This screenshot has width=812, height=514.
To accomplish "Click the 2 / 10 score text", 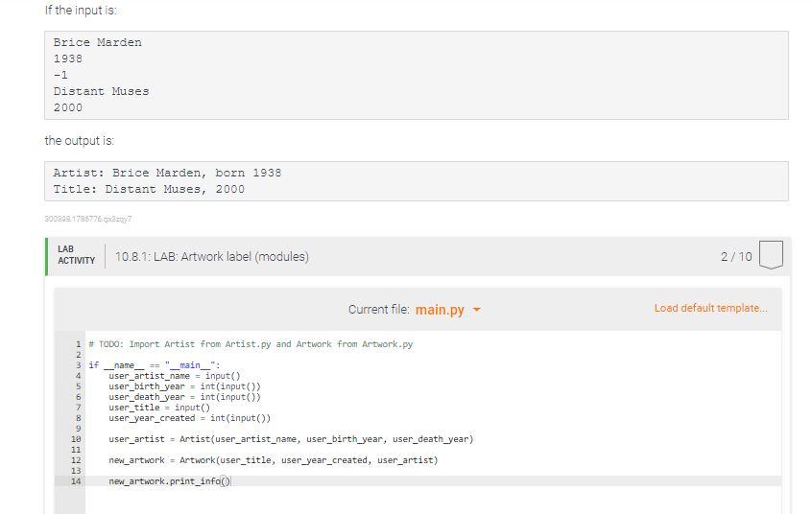I will click(736, 257).
